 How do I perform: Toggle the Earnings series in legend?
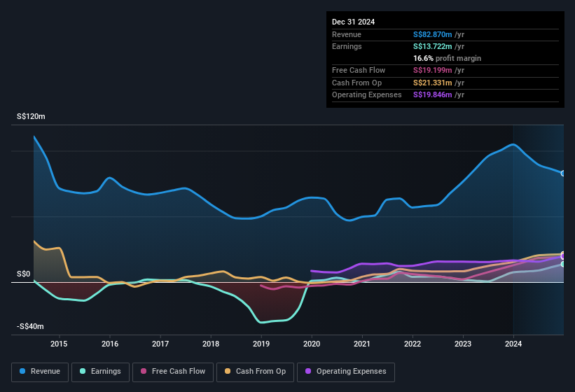[x=101, y=372]
